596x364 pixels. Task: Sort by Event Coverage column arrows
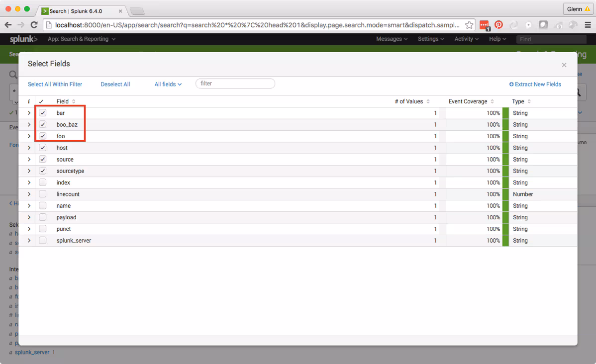click(492, 101)
